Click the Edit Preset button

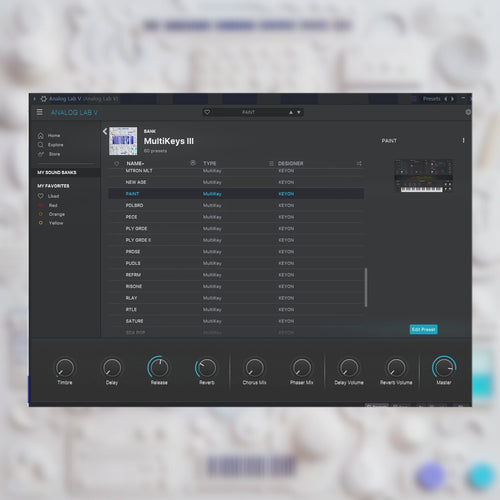423,329
